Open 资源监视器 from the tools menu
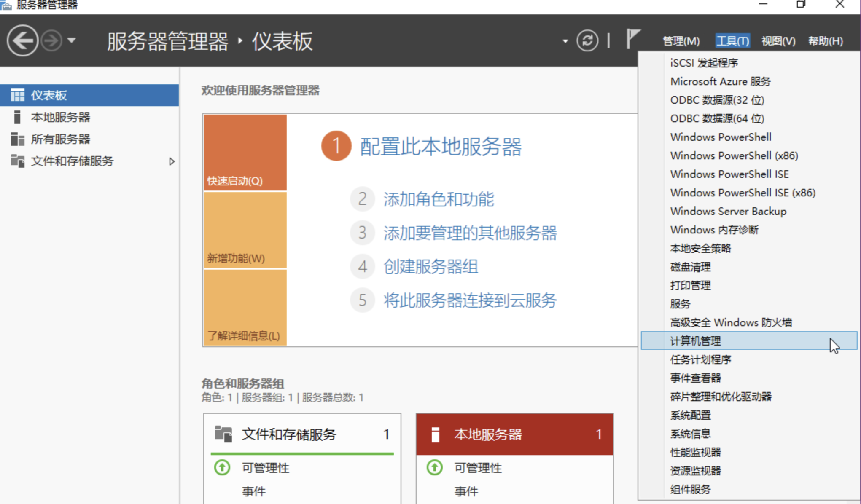 coord(749,471)
